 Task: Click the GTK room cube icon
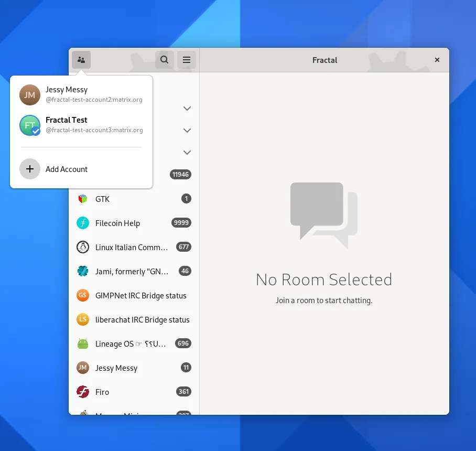83,199
